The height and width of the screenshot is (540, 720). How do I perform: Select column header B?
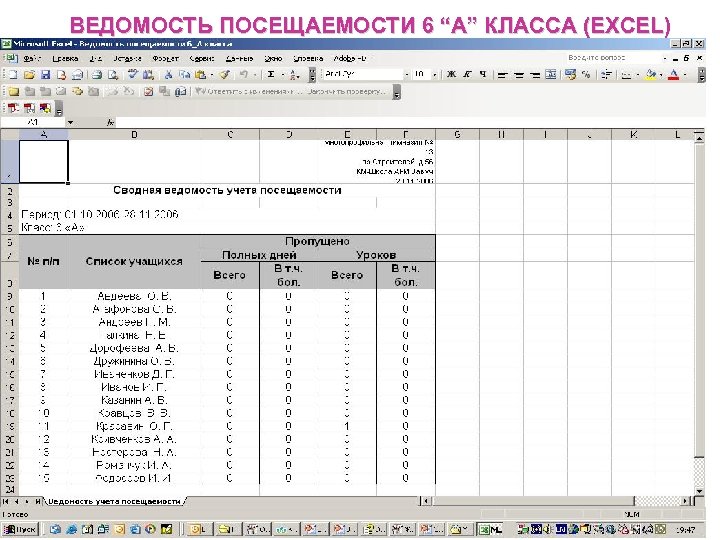134,135
